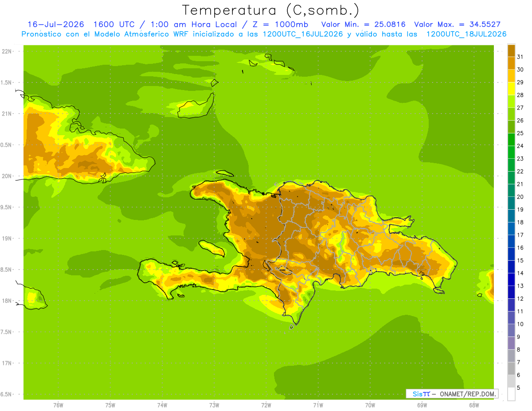Viewport: 532px width, 411px height.
Task: Click the colorbar label "30"
Action: 520,70
